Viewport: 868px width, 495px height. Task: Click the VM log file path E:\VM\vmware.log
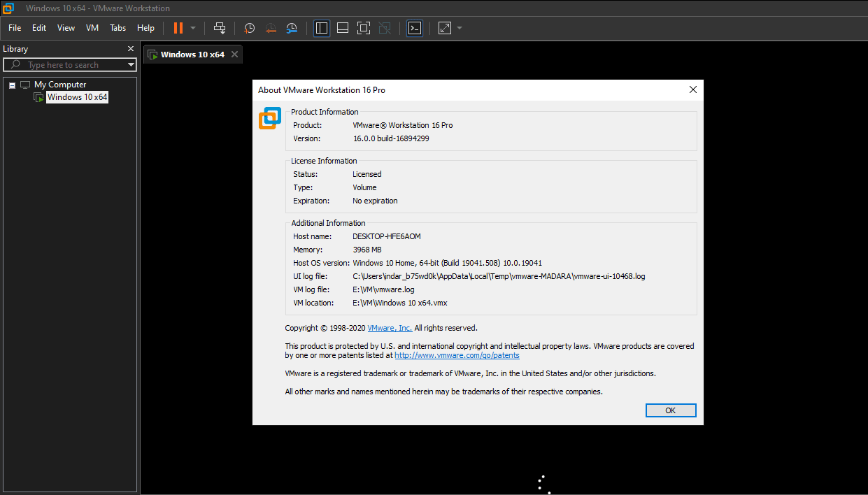(383, 289)
